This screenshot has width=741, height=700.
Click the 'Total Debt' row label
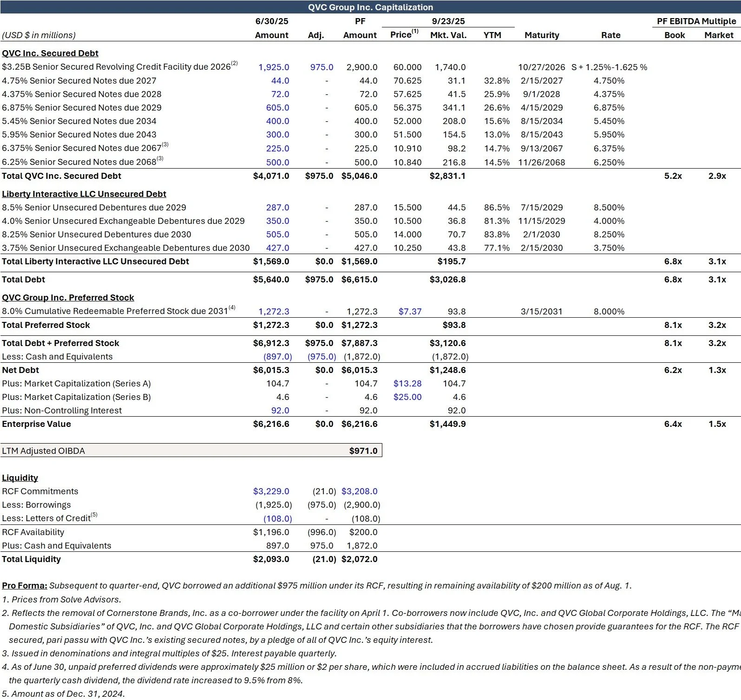coord(23,279)
